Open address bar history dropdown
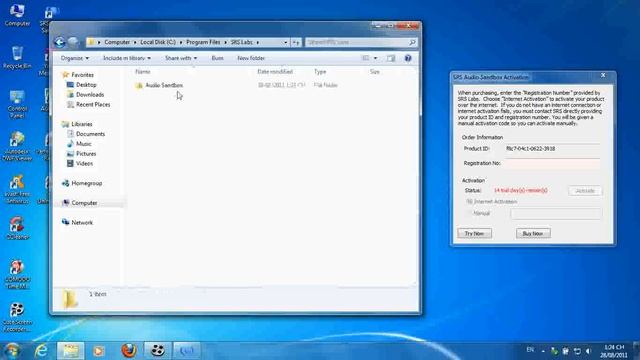 pos(286,42)
